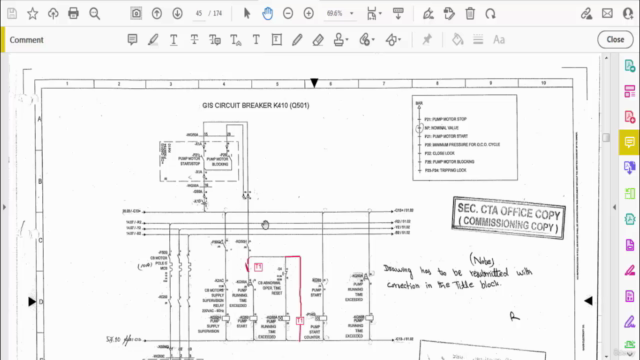Viewport: 640px width, 360px height.
Task: Select the insert text at cursor tool
Action: pos(236,40)
